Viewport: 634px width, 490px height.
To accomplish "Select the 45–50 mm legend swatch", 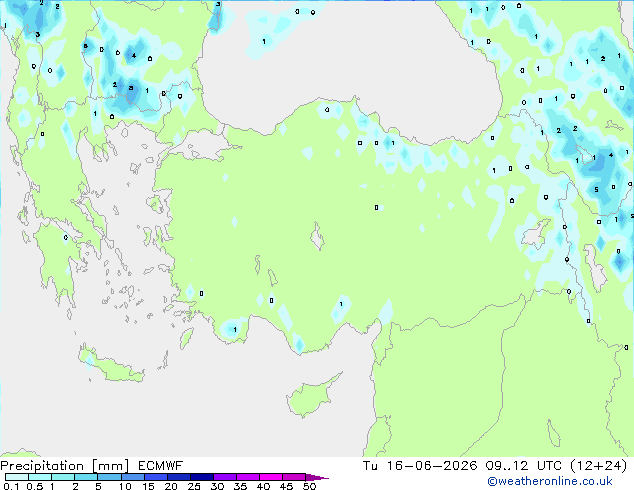I will [294, 477].
